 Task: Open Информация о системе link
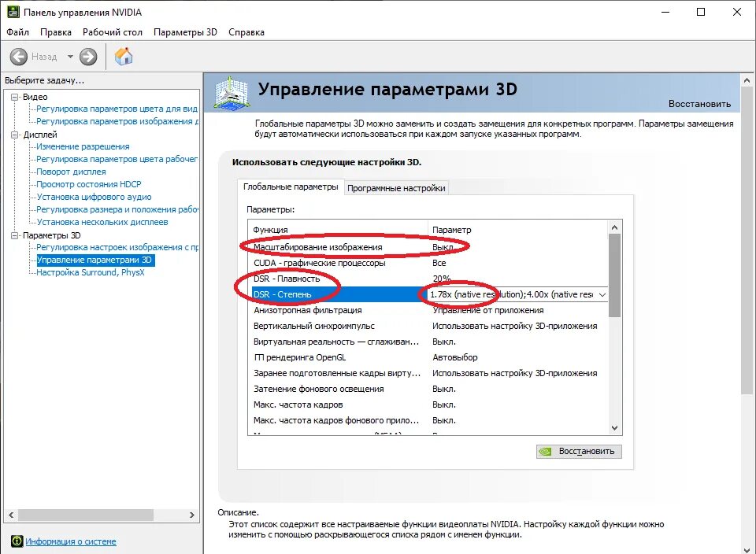(71, 541)
